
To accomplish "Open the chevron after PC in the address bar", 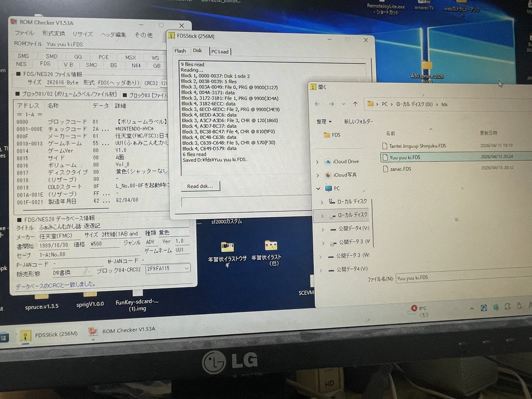I will point(391,104).
